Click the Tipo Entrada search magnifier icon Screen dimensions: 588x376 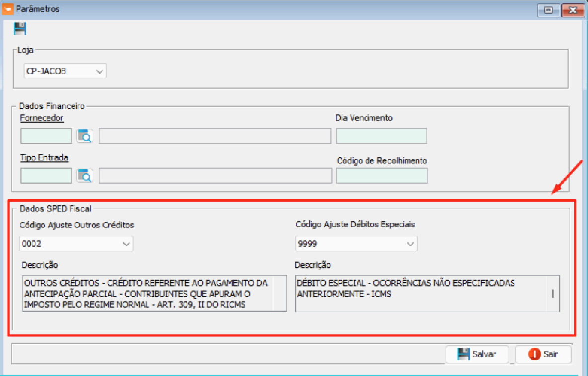click(x=85, y=175)
